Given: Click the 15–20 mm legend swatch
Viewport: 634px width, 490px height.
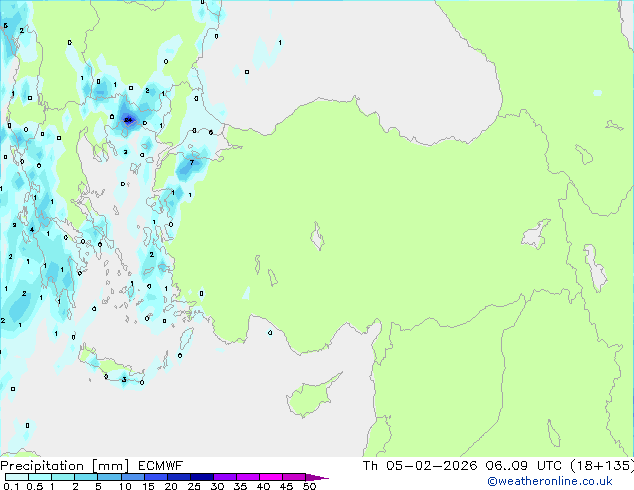Looking at the screenshot, I should pyautogui.click(x=155, y=477).
